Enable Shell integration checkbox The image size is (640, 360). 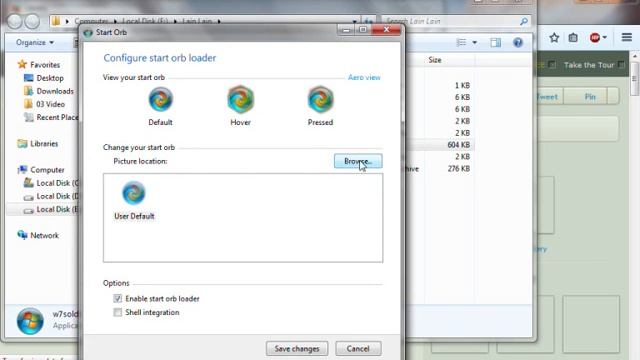point(118,312)
